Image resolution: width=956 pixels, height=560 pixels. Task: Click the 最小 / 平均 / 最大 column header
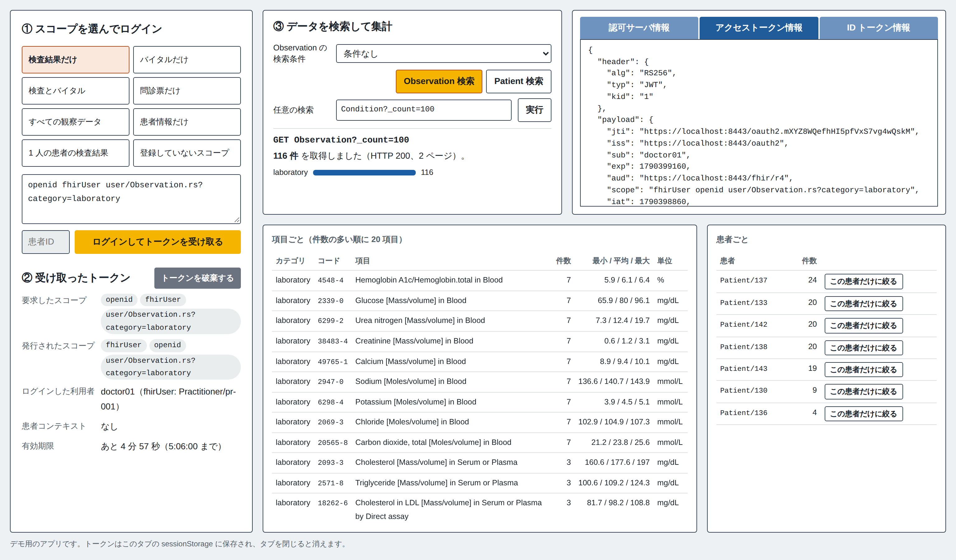pos(621,261)
